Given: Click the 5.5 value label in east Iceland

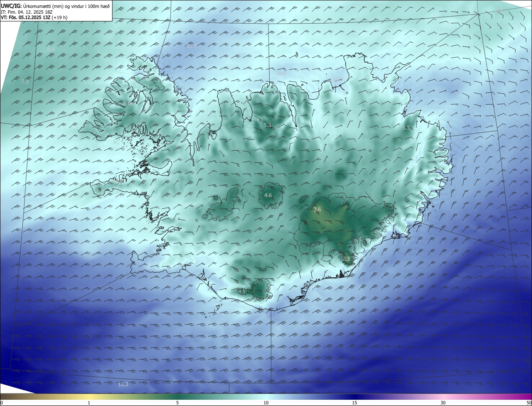Looking at the screenshot, I should (406, 128).
